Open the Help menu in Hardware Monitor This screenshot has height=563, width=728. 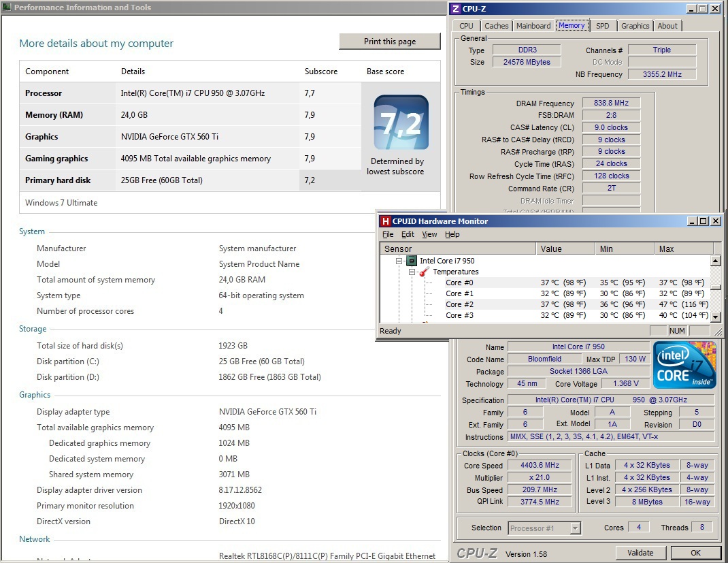(x=452, y=235)
